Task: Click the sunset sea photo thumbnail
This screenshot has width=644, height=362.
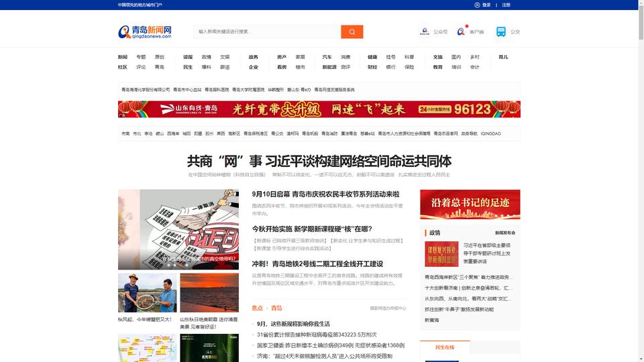Action: pos(209,293)
